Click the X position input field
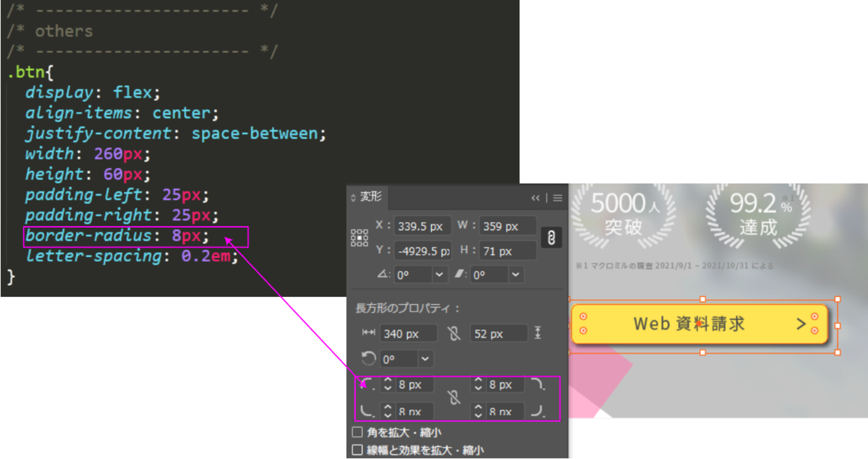The image size is (868, 459). [x=422, y=226]
